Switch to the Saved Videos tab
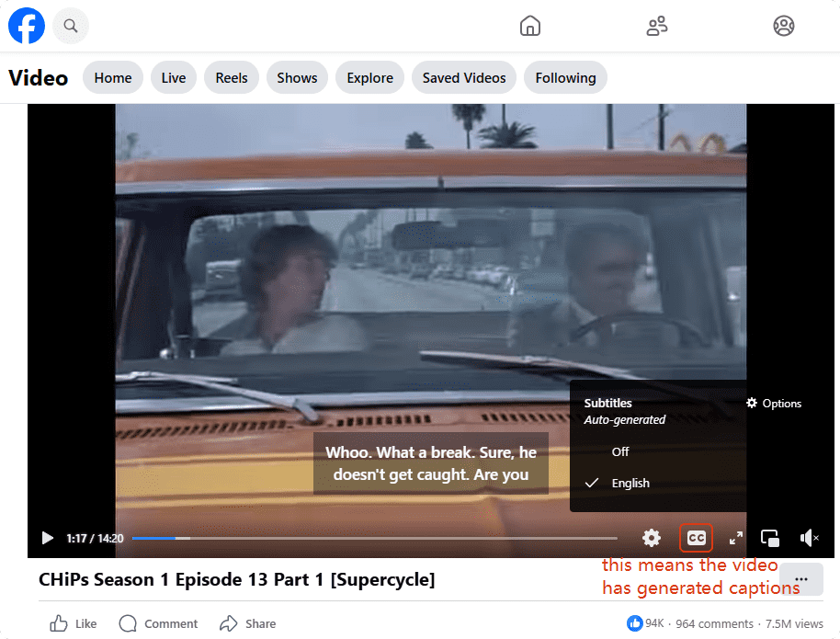 pos(464,78)
